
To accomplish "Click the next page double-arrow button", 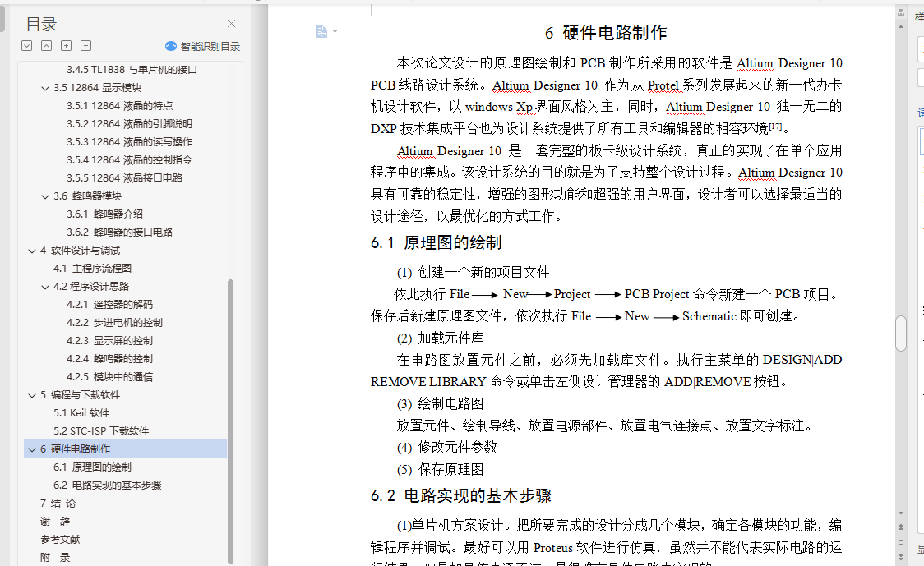I will (x=900, y=557).
